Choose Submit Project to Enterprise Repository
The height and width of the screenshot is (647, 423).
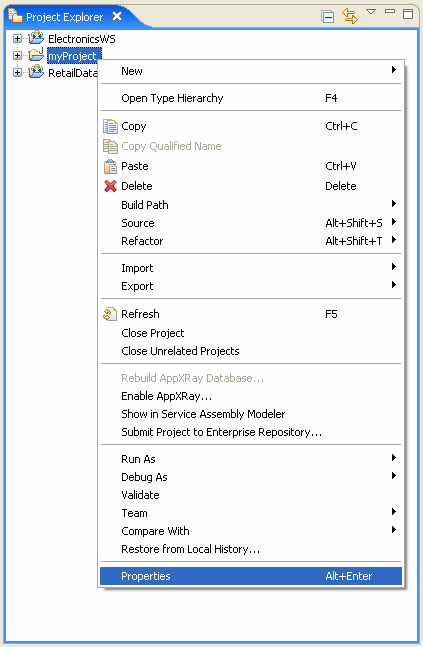(x=251, y=432)
